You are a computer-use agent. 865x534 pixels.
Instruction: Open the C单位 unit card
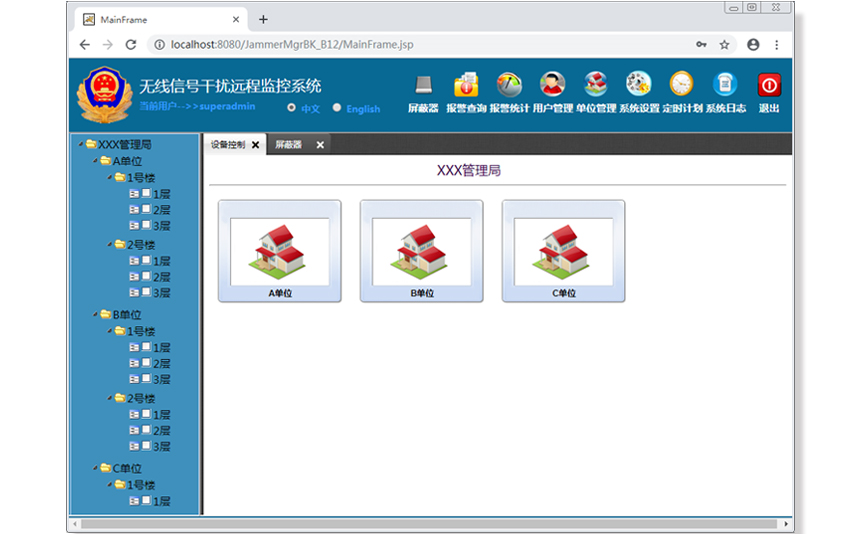click(x=563, y=251)
